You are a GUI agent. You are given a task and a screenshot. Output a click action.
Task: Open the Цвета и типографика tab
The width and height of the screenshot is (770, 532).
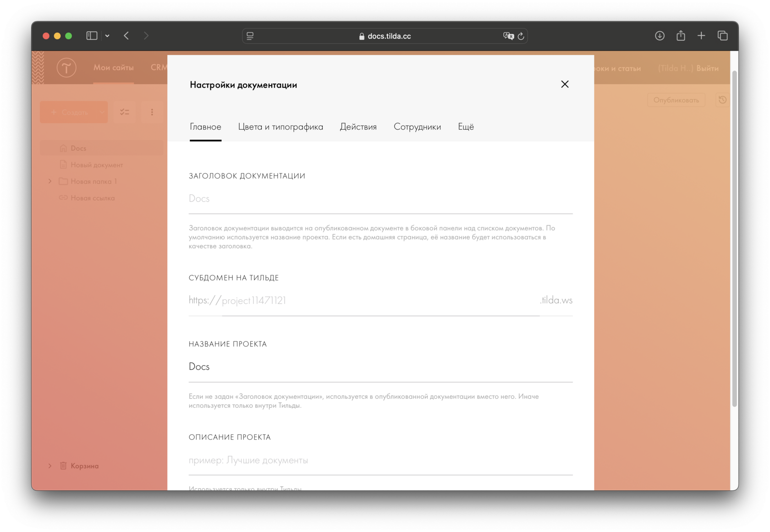280,127
